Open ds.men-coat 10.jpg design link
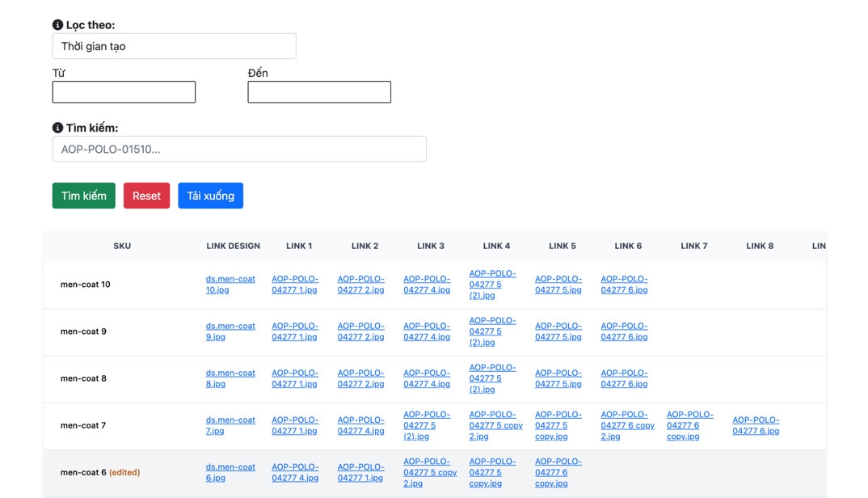 coord(230,285)
